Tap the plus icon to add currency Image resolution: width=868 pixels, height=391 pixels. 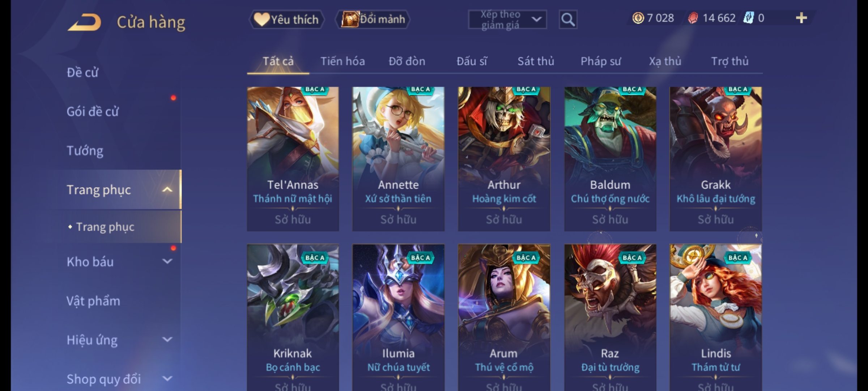click(x=801, y=18)
